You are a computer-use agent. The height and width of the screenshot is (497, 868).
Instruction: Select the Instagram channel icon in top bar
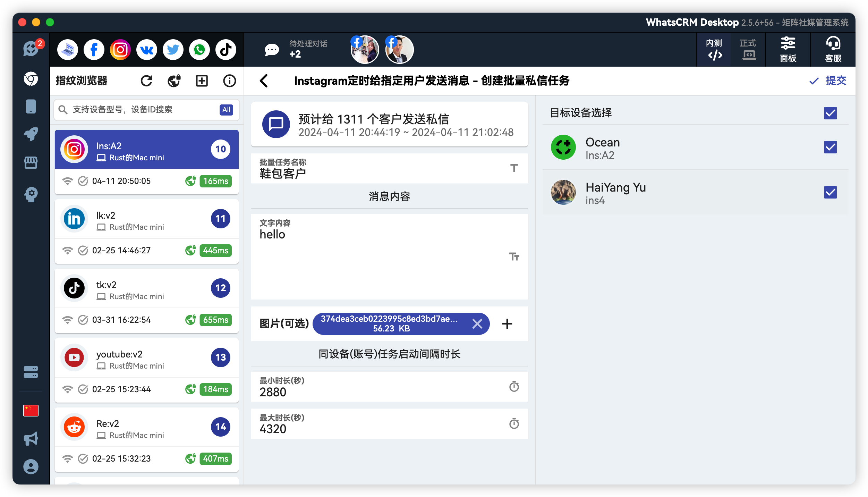(x=120, y=49)
